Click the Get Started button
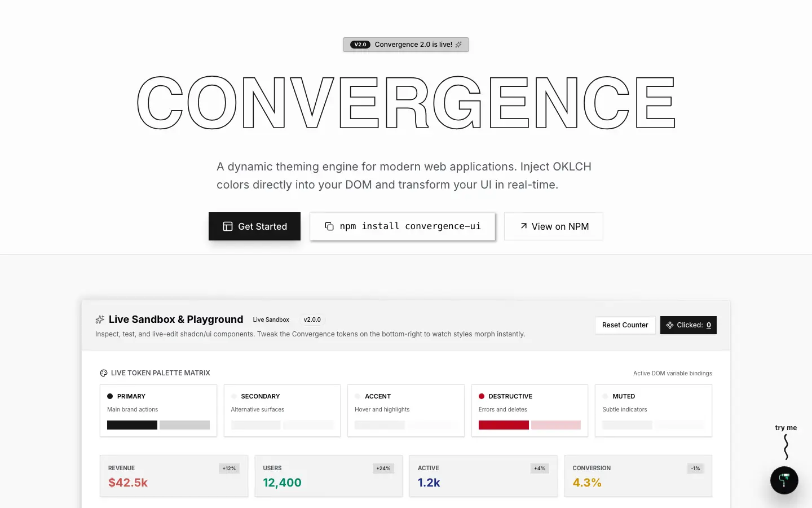This screenshot has width=812, height=508. tap(254, 226)
